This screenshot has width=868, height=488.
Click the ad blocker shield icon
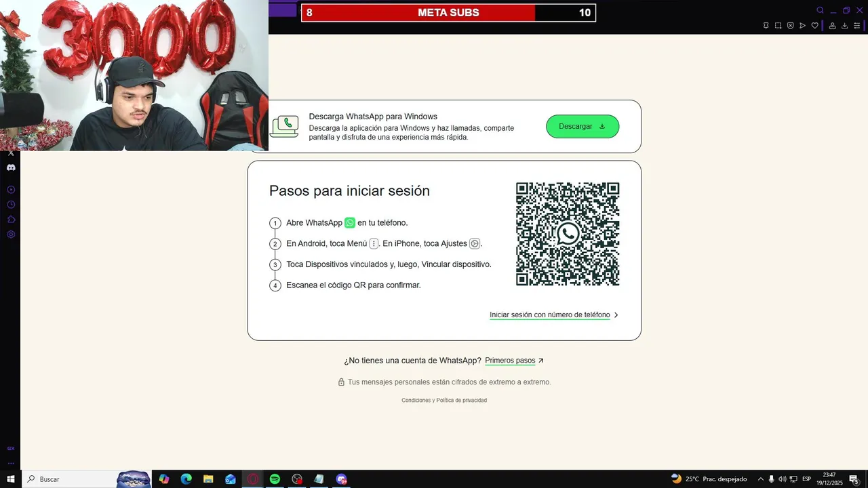pyautogui.click(x=790, y=26)
